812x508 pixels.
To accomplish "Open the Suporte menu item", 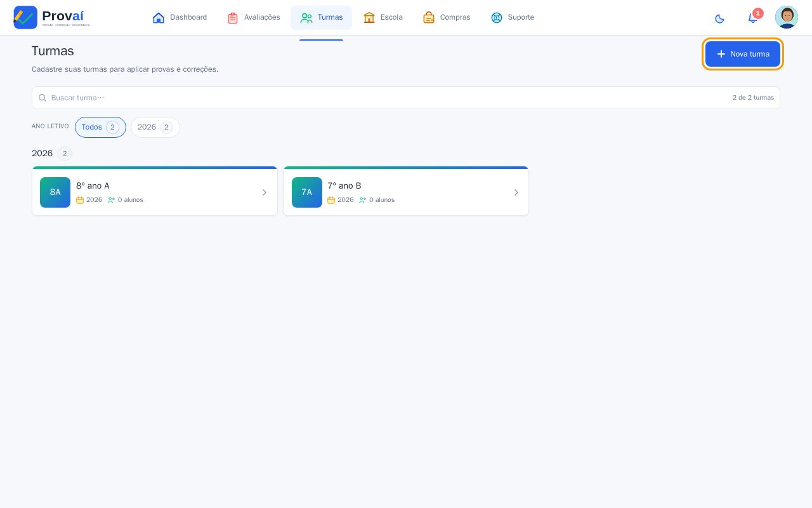I will pyautogui.click(x=513, y=18).
